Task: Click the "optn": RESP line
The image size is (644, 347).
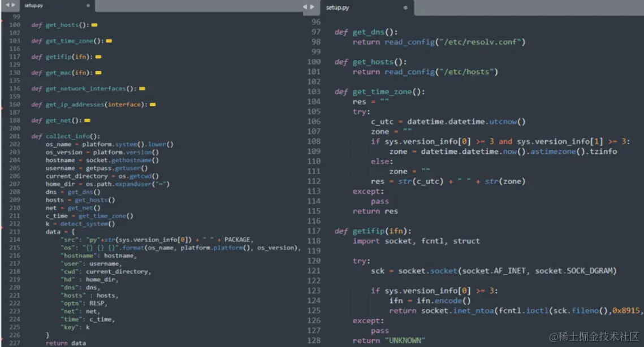Action: coord(84,303)
